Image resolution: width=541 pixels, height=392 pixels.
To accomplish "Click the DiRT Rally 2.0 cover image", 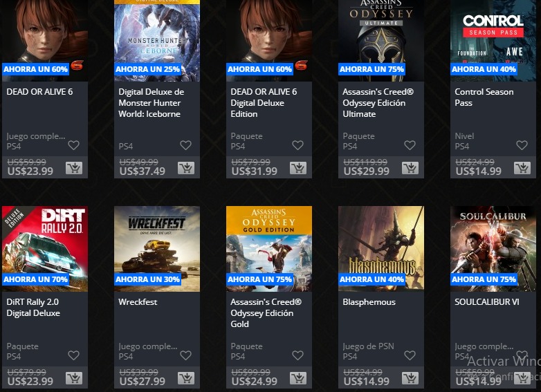I will point(45,249).
